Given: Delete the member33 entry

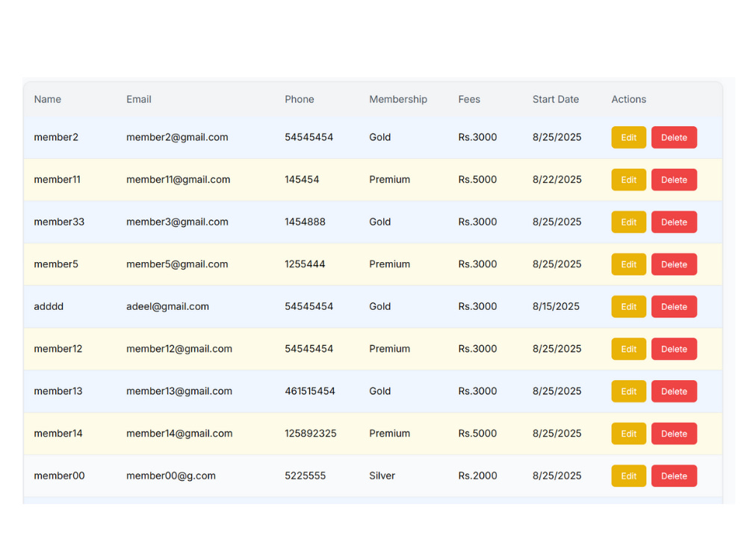Looking at the screenshot, I should [x=674, y=222].
